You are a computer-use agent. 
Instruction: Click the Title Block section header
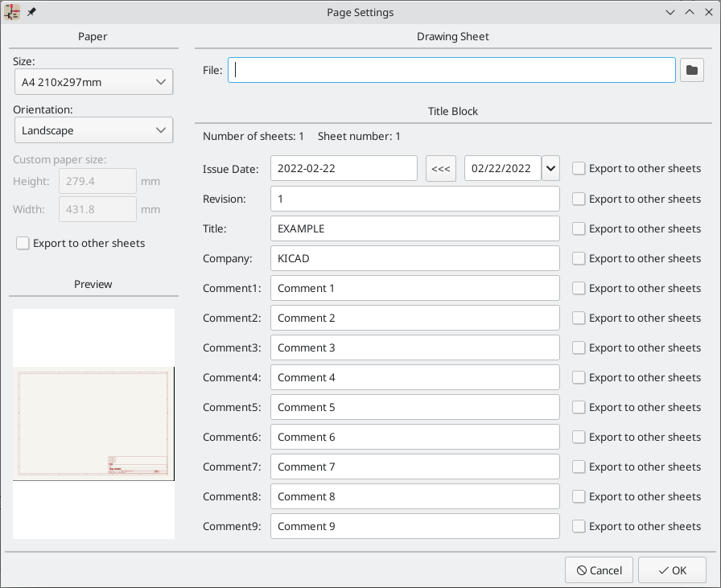pos(452,111)
